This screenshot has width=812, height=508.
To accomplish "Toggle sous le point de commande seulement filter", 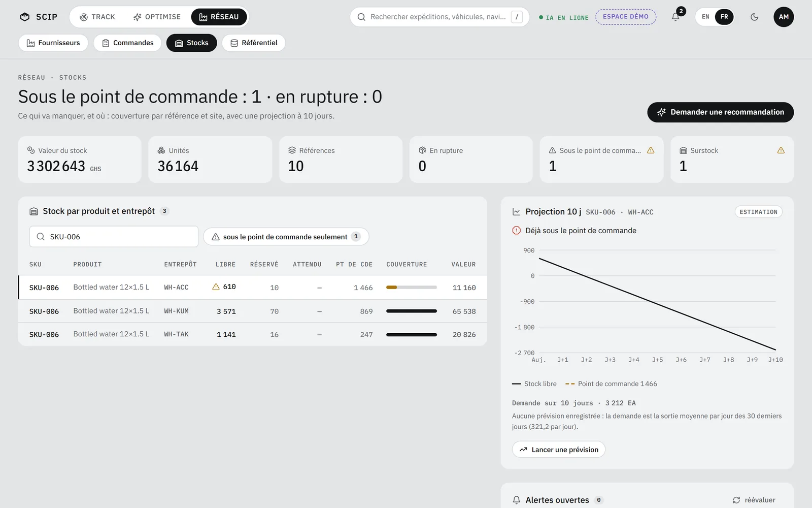I will [286, 237].
